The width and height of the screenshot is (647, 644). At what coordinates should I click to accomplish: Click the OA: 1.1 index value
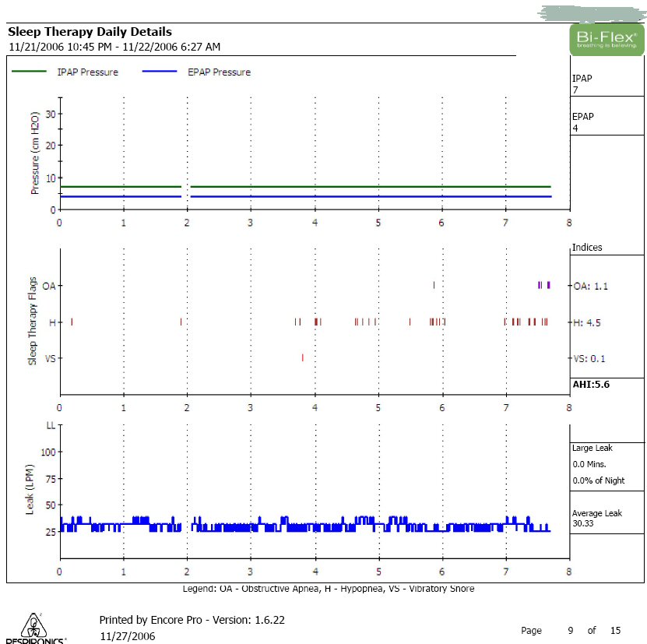[591, 286]
